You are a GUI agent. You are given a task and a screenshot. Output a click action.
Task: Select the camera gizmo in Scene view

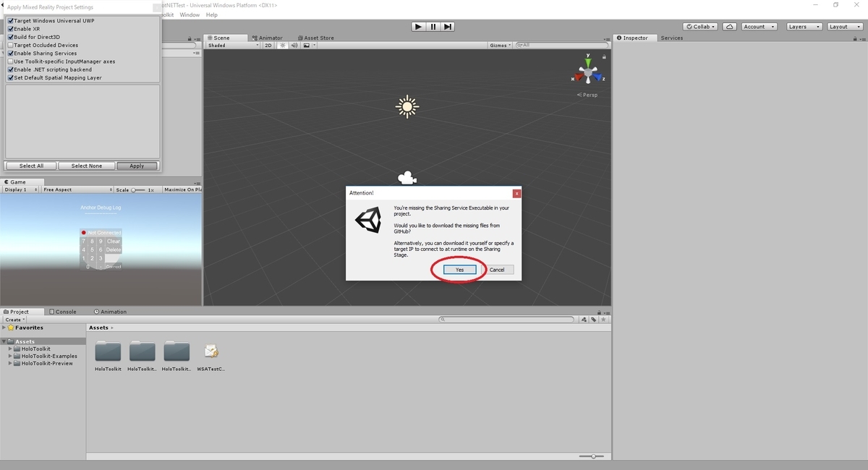click(407, 177)
